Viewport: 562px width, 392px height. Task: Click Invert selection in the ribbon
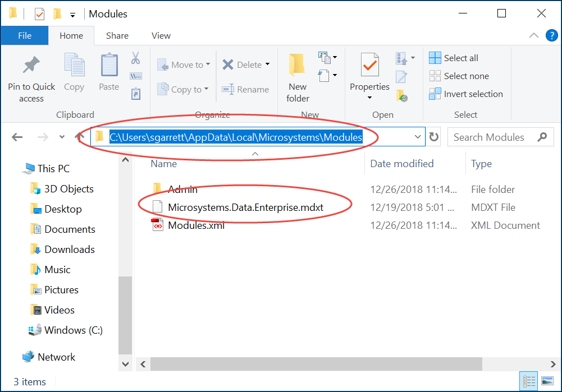point(466,94)
